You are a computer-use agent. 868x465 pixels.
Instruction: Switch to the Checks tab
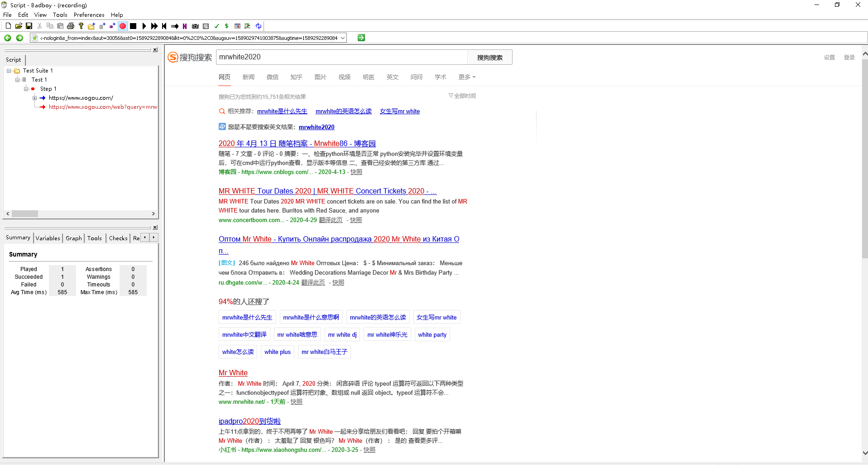coord(118,238)
